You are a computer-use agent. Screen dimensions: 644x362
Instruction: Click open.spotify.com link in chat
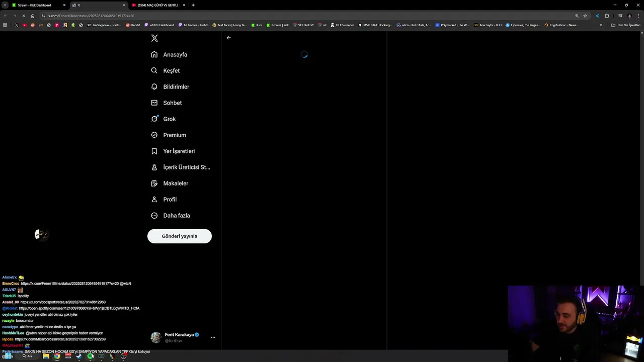point(79,308)
